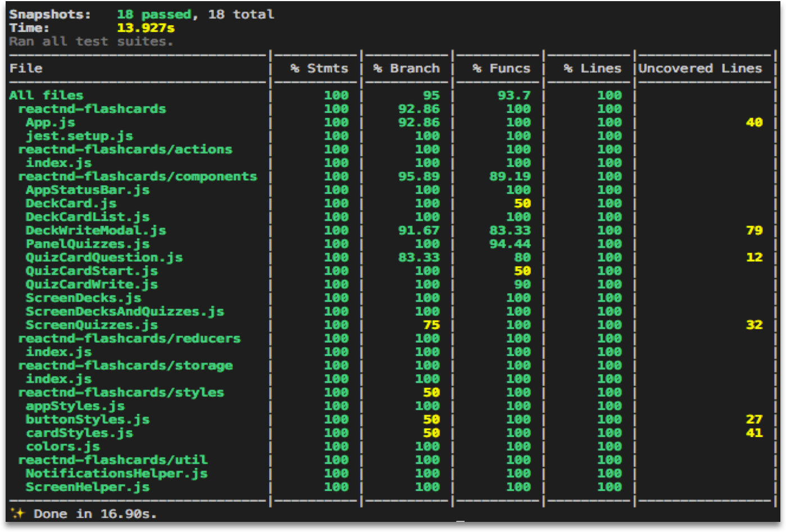Click the "ScreenDecksAndQuizzes.js" file name
786x532 pixels.
pos(125,311)
